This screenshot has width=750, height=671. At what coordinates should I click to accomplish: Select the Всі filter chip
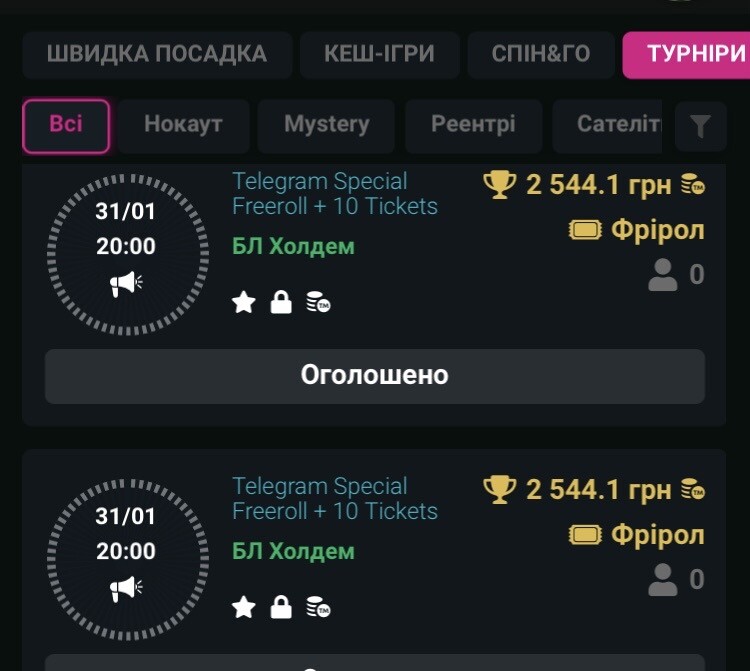click(x=66, y=125)
